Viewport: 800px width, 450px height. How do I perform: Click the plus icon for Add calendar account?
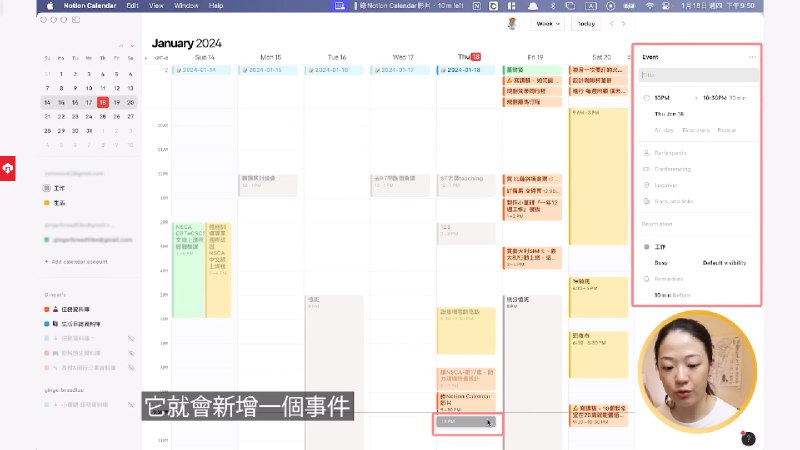coord(46,262)
